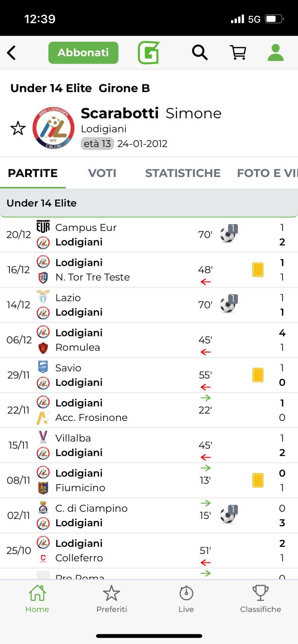Screen dimensions: 298x644
Task: Open the search magnifier icon
Action: pos(200,53)
